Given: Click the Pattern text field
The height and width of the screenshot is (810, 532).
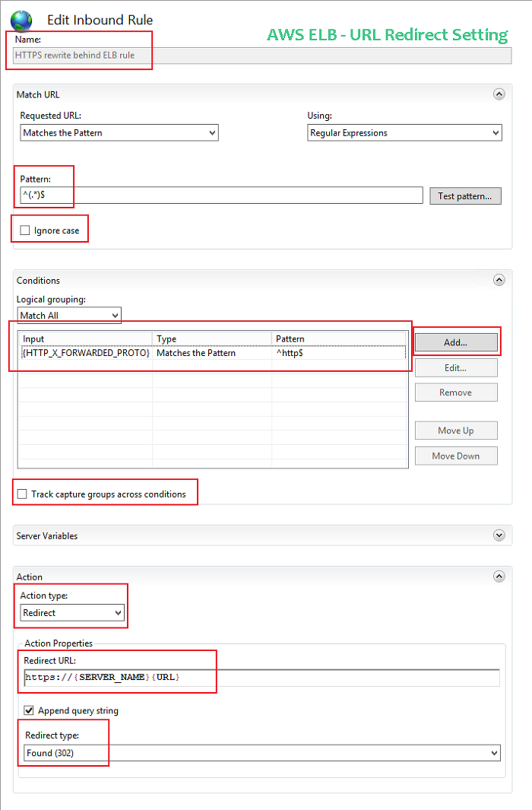Looking at the screenshot, I should [x=221, y=195].
